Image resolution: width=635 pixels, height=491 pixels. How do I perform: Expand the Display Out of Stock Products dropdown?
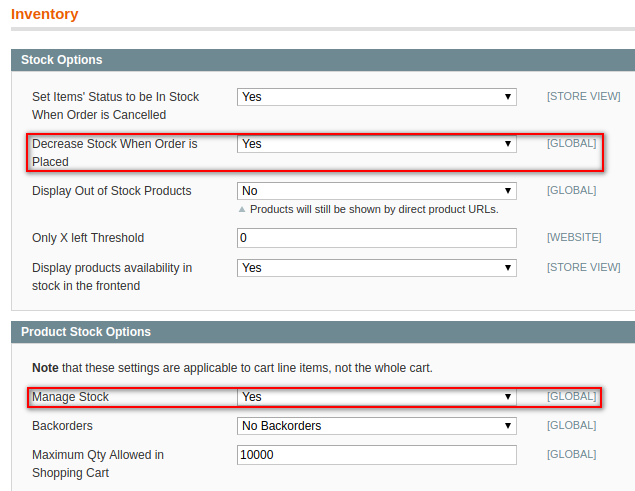tap(376, 191)
